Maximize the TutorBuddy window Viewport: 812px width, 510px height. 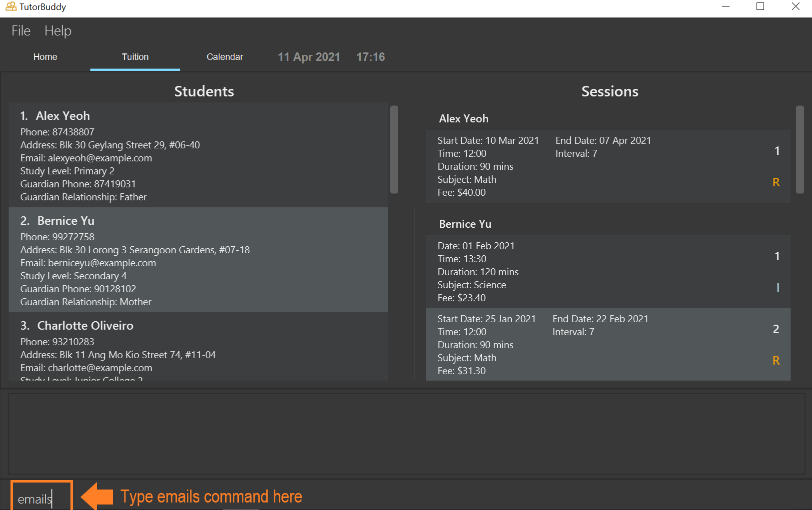(x=761, y=6)
